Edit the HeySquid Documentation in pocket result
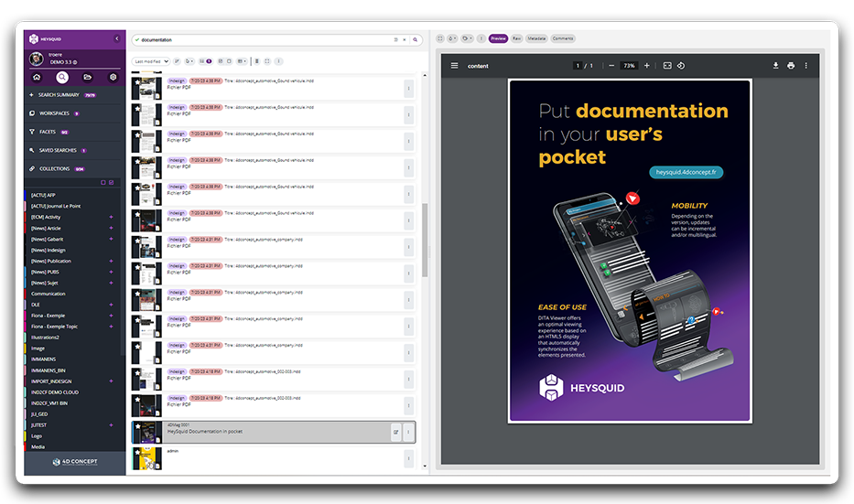The width and height of the screenshot is (854, 504). click(396, 432)
